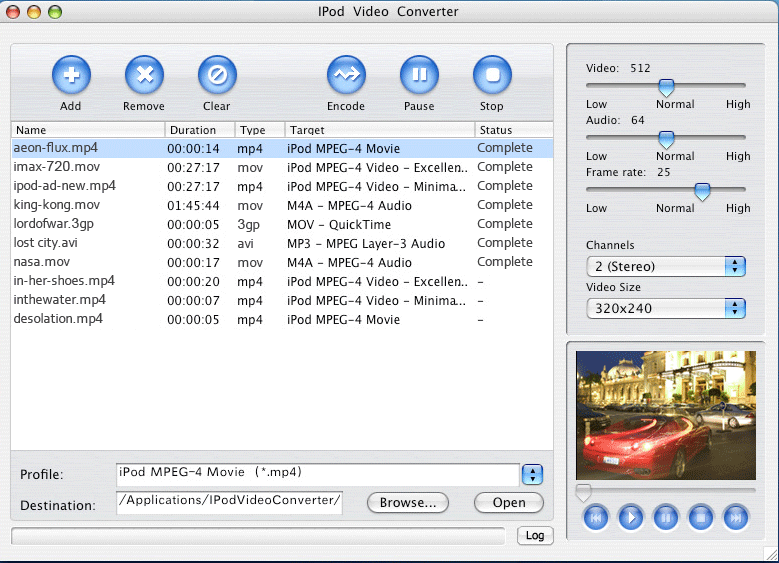The image size is (779, 563).
Task: Click the 01:45:44 duration cell
Action: [193, 205]
